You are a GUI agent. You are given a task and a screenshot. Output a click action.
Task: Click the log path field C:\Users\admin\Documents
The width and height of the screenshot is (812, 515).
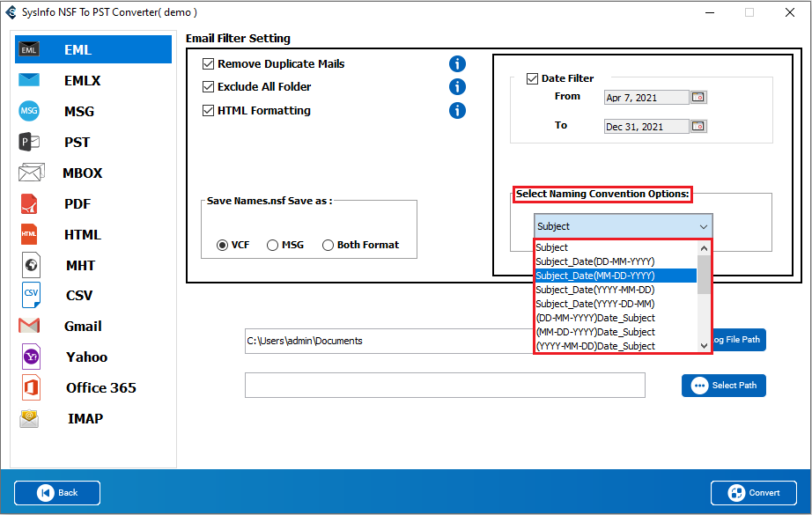pyautogui.click(x=389, y=341)
